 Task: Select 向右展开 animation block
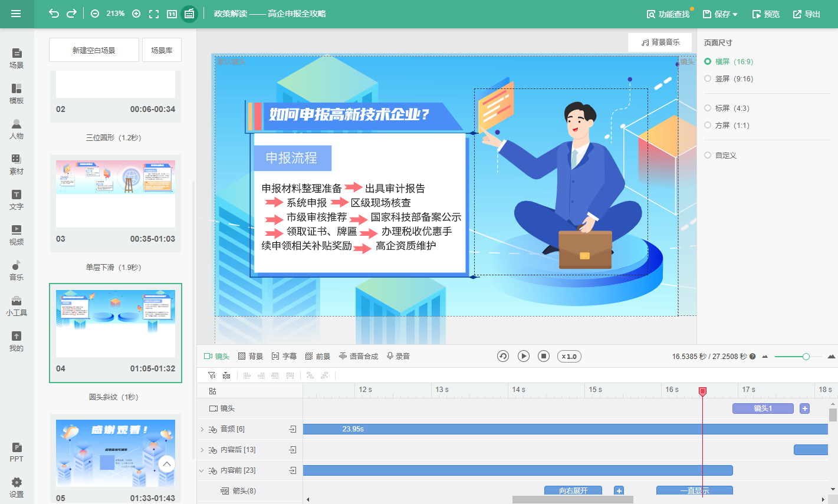(x=573, y=490)
